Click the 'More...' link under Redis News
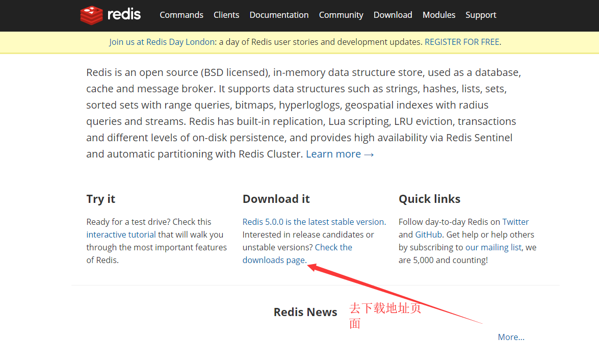The width and height of the screenshot is (599, 364). [x=511, y=337]
